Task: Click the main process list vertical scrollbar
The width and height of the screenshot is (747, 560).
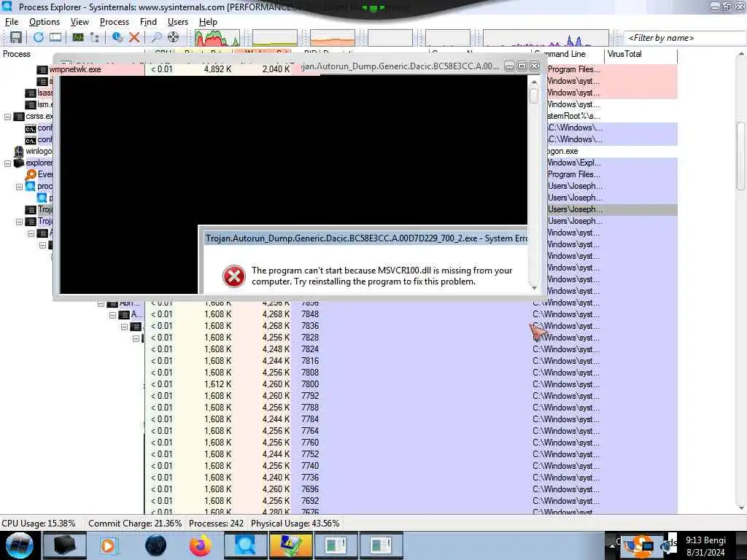Action: [x=741, y=281]
